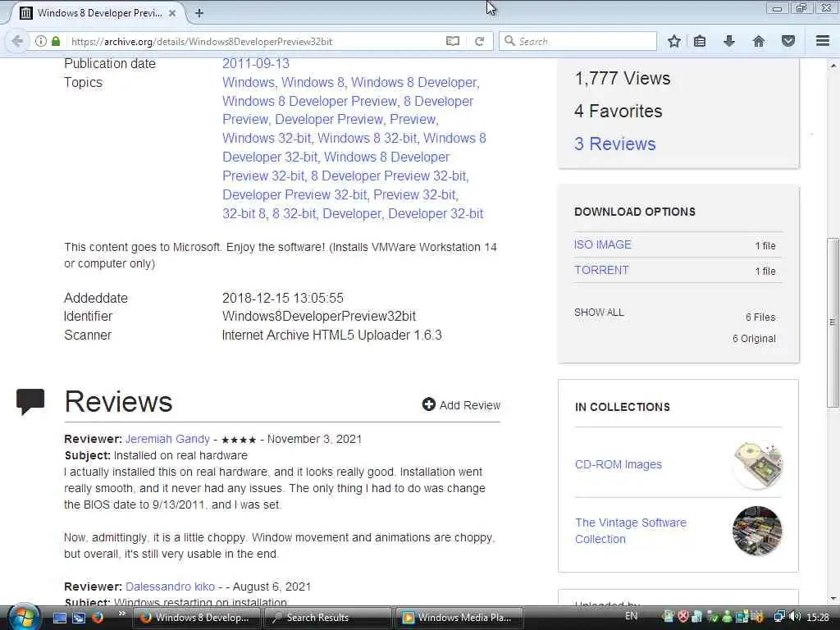Viewport: 840px width, 630px height.
Task: Click the scrollbar down arrow
Action: click(833, 598)
